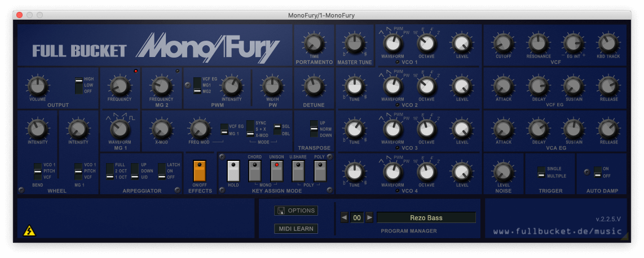Click the yellow lightning warning icon
The image size is (644, 258).
[29, 230]
